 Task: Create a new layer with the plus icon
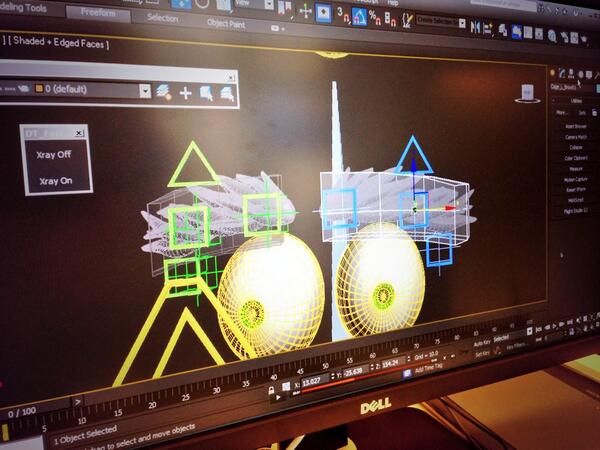[185, 93]
